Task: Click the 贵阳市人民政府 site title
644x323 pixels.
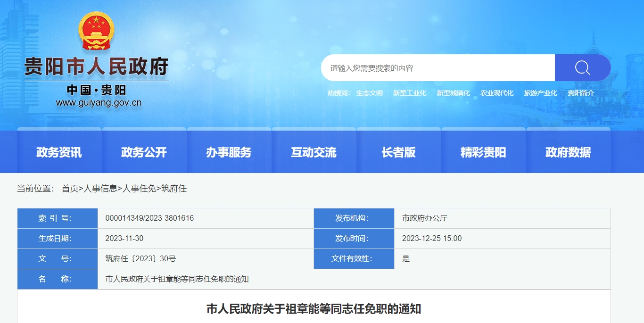Action: coord(97,67)
